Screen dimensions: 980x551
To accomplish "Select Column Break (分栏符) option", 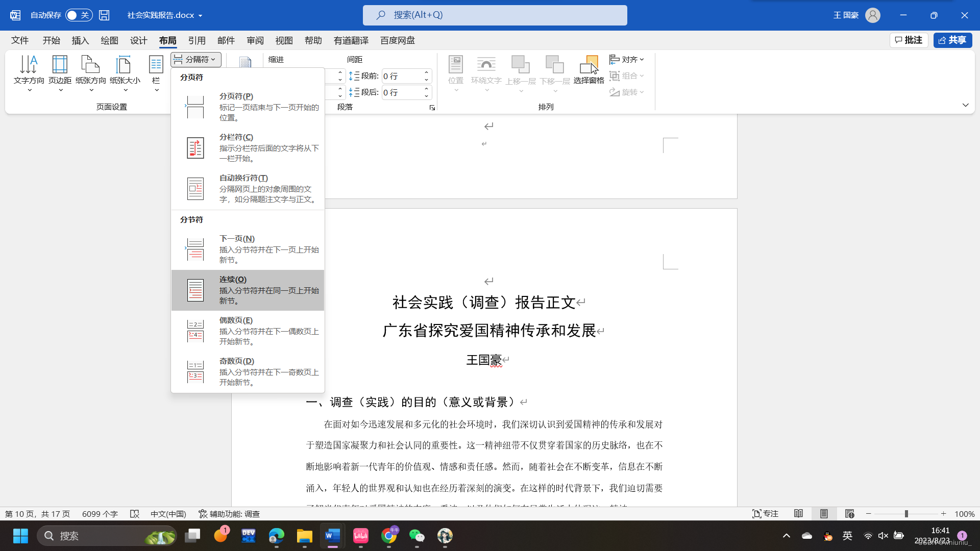I will coord(248,147).
